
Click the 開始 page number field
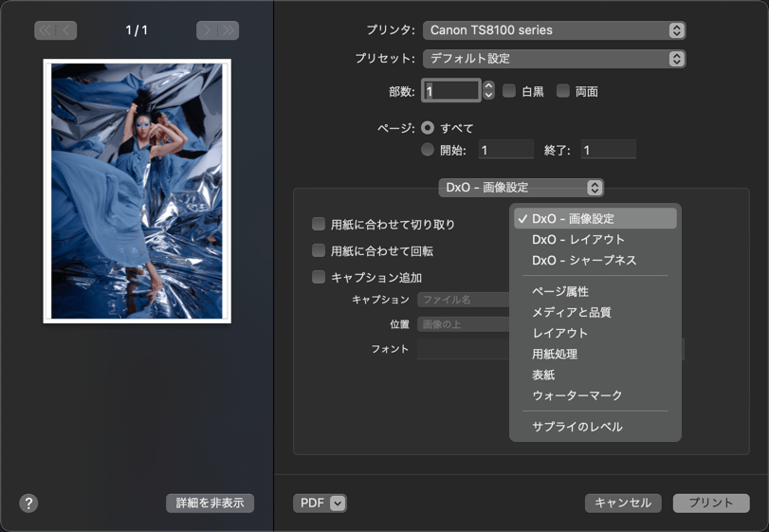click(506, 150)
